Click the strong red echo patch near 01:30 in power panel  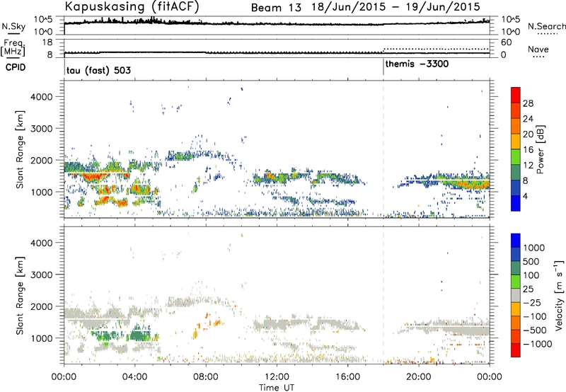pyautogui.click(x=95, y=176)
